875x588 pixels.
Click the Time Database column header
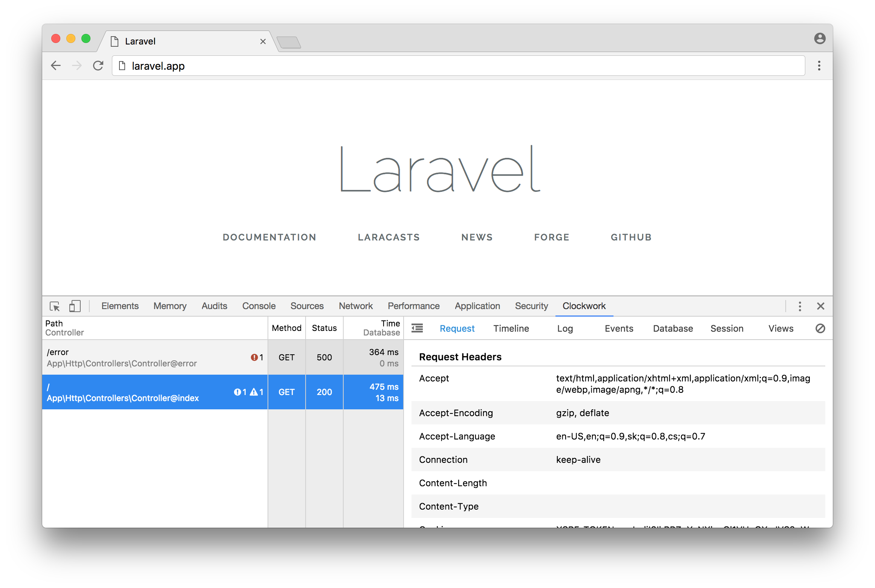pyautogui.click(x=373, y=328)
